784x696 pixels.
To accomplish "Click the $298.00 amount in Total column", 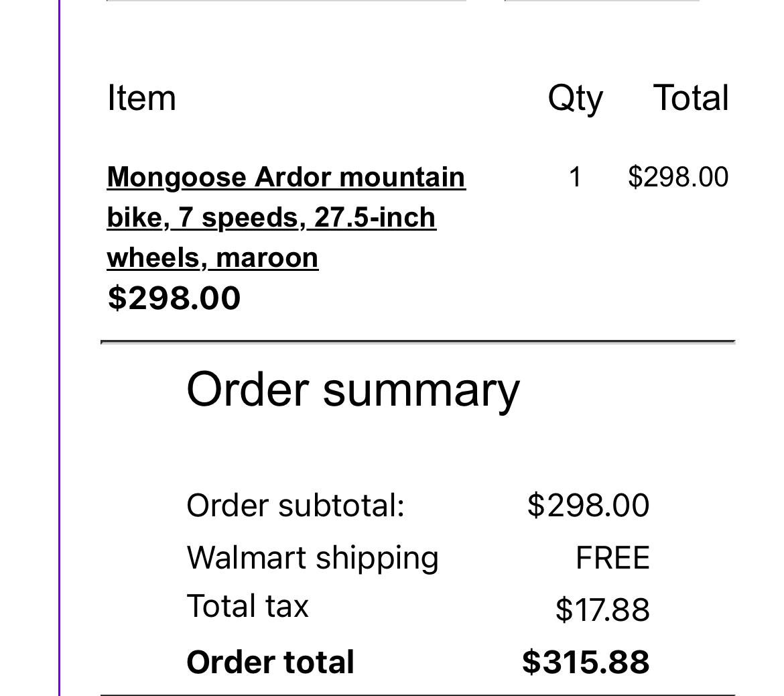I will click(677, 177).
